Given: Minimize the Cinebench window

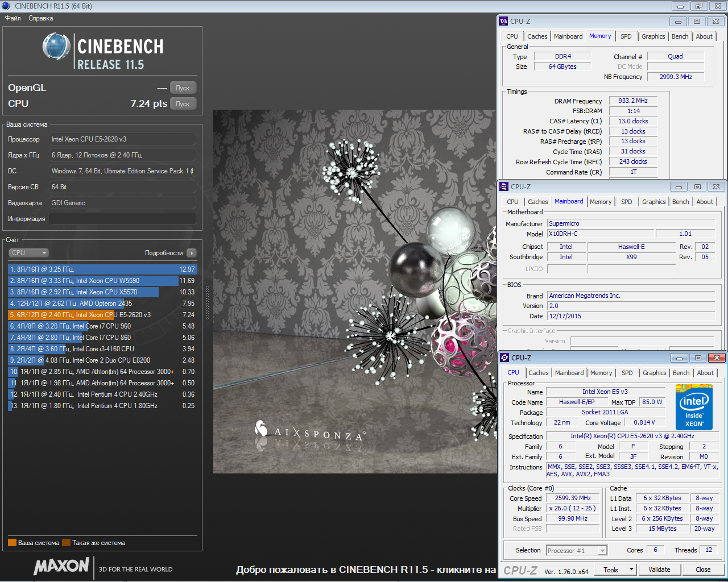Looking at the screenshot, I should click(x=680, y=6).
